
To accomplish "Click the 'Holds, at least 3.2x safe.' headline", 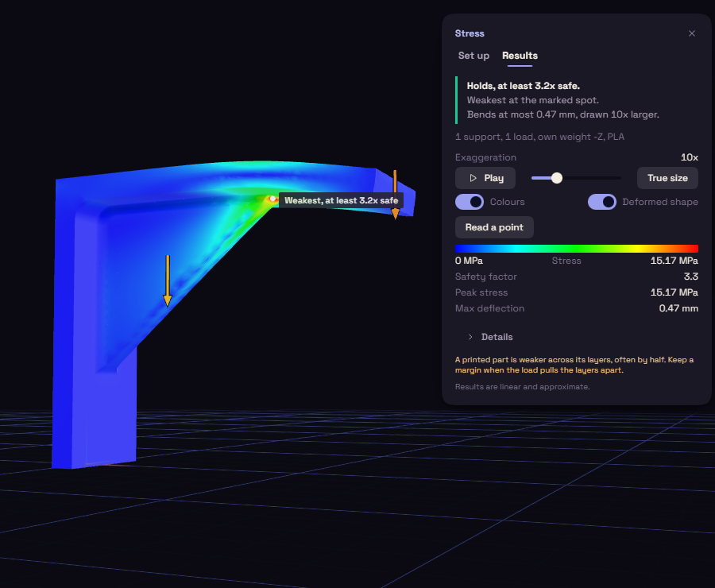I will [x=524, y=86].
